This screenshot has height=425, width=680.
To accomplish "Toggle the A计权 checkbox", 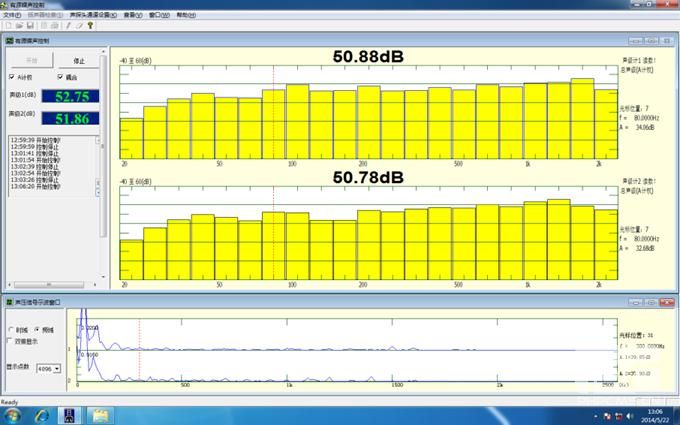I will 12,77.
